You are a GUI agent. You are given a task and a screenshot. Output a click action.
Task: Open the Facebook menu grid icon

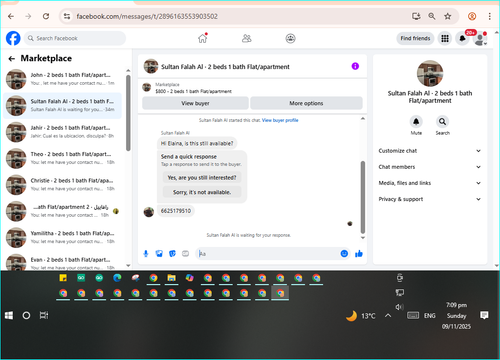pyautogui.click(x=445, y=38)
